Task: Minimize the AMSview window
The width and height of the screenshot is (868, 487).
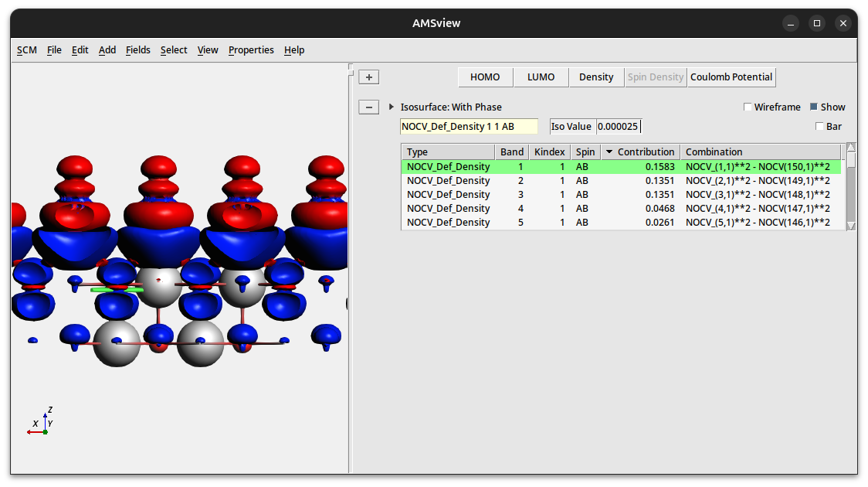Action: (791, 23)
